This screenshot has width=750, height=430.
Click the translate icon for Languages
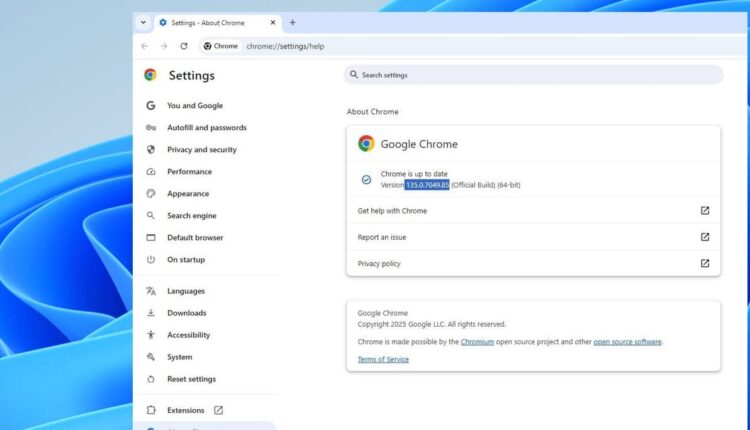(151, 291)
